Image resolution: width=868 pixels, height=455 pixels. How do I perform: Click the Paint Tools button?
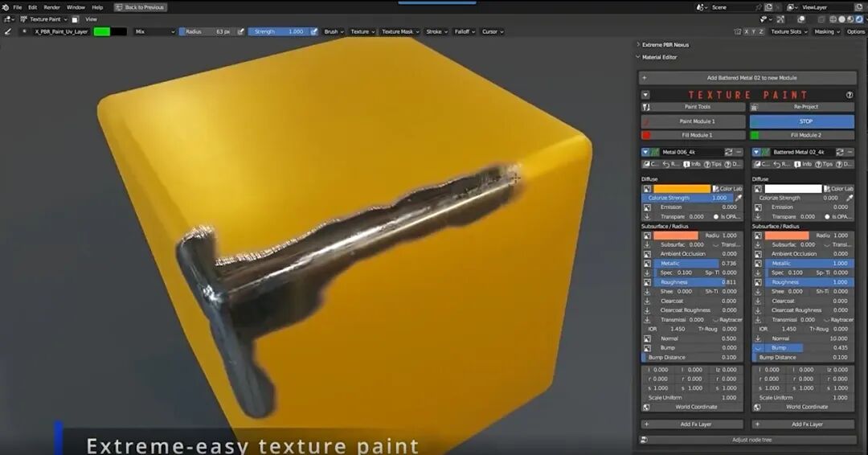click(693, 107)
